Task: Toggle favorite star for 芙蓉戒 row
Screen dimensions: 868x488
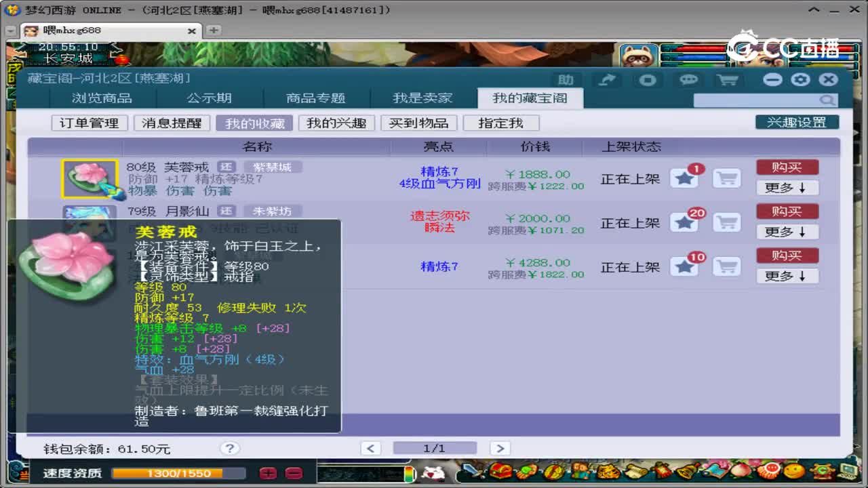Action: point(684,179)
